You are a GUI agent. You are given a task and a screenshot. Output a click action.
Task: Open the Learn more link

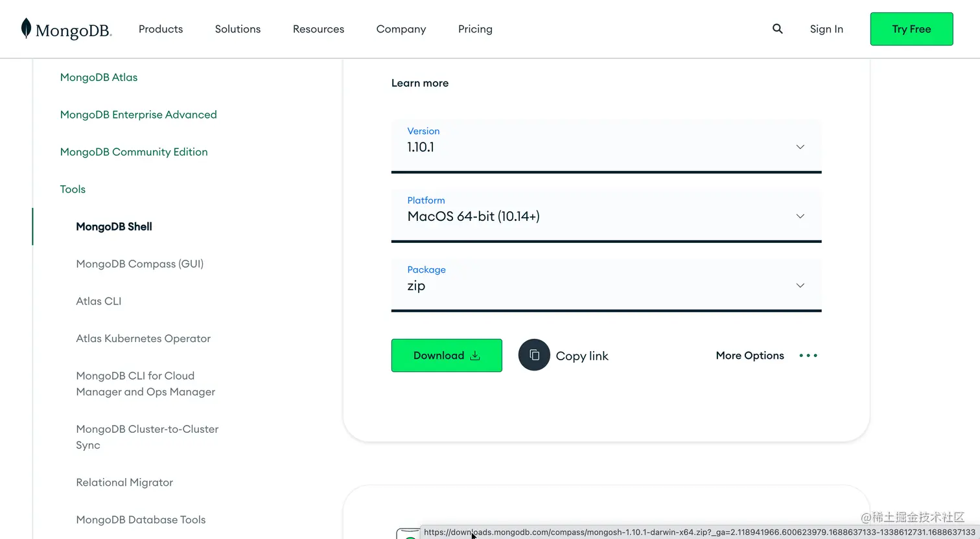(x=420, y=83)
